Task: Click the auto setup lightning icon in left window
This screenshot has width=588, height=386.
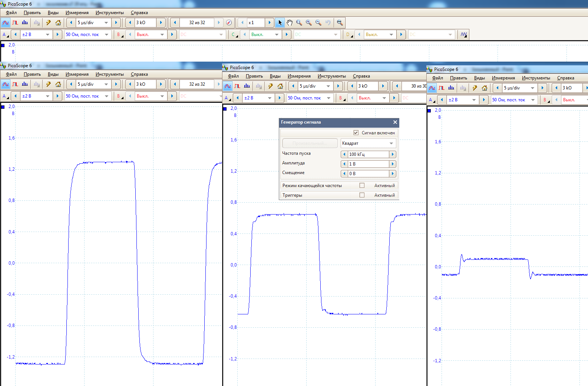Action: 48,84
